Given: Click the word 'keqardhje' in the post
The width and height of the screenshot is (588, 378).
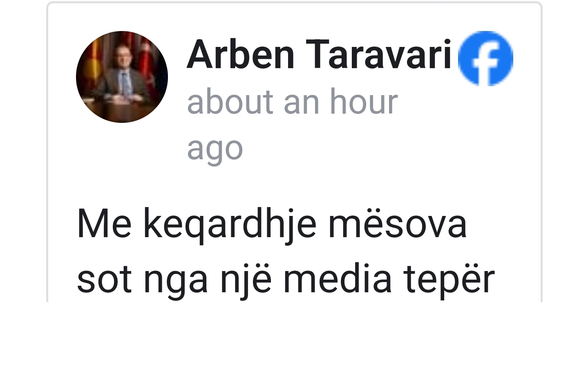Looking at the screenshot, I should pyautogui.click(x=230, y=224).
